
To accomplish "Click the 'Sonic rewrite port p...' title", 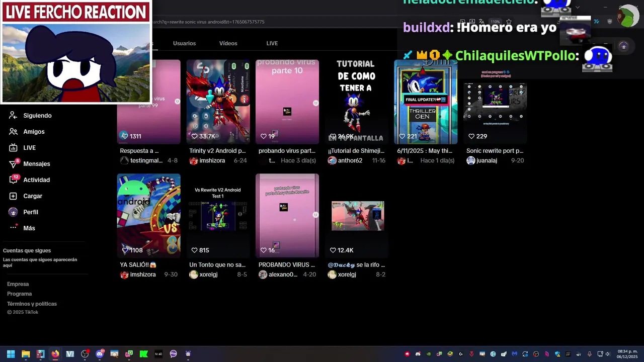I will point(495,151).
